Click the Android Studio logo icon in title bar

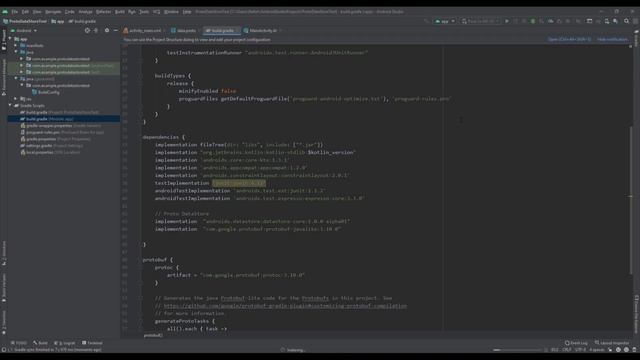[x=5, y=11]
